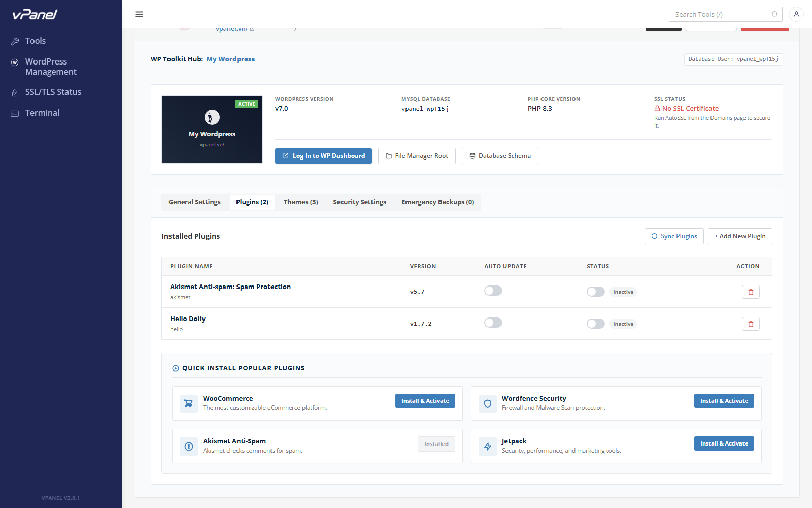Click the Akismet Anti-spam: Spam Protection name
812x508 pixels.
click(230, 287)
